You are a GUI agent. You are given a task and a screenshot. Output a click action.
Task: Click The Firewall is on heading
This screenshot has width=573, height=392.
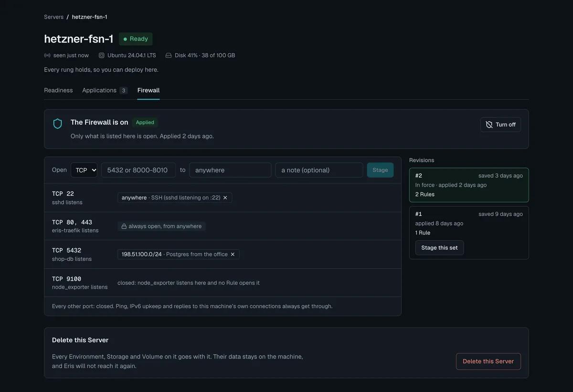99,123
